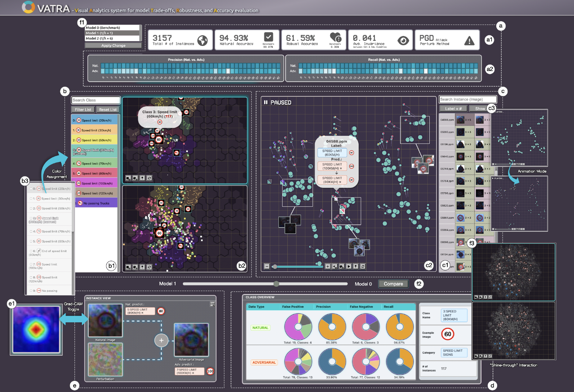
Task: Select Model 2 (1/λ = 6) option
Action: pyautogui.click(x=112, y=39)
